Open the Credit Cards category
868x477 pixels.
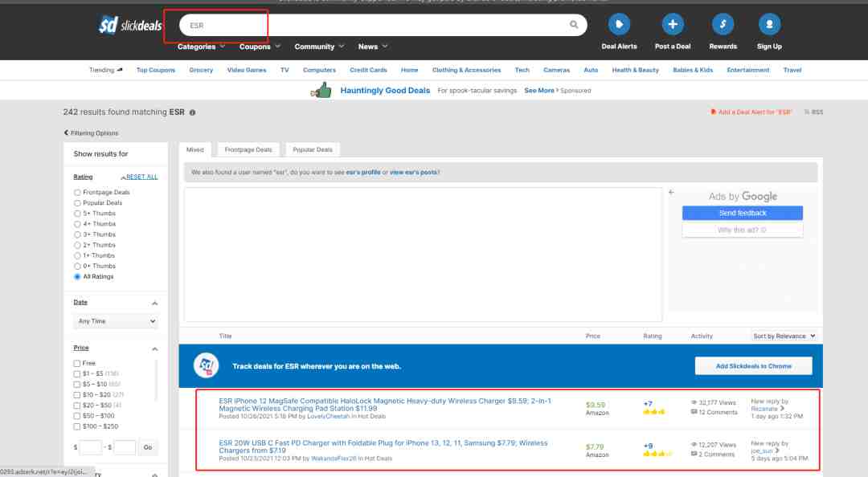pyautogui.click(x=368, y=70)
